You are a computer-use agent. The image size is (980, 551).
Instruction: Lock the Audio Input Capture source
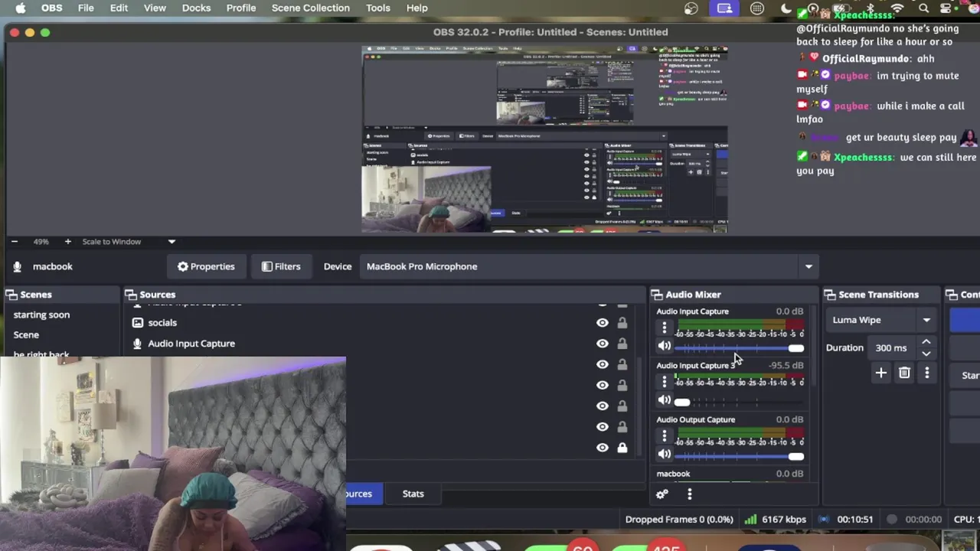pyautogui.click(x=622, y=344)
